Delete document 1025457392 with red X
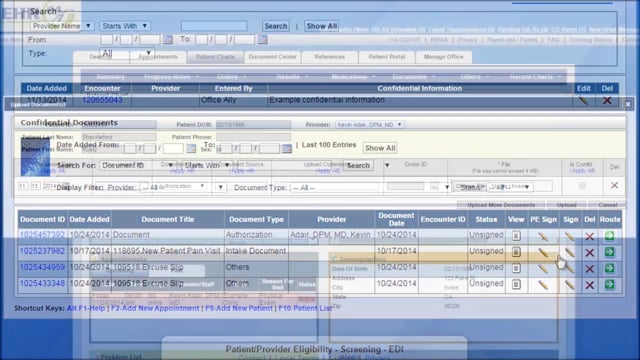The image size is (640, 360). tap(589, 236)
